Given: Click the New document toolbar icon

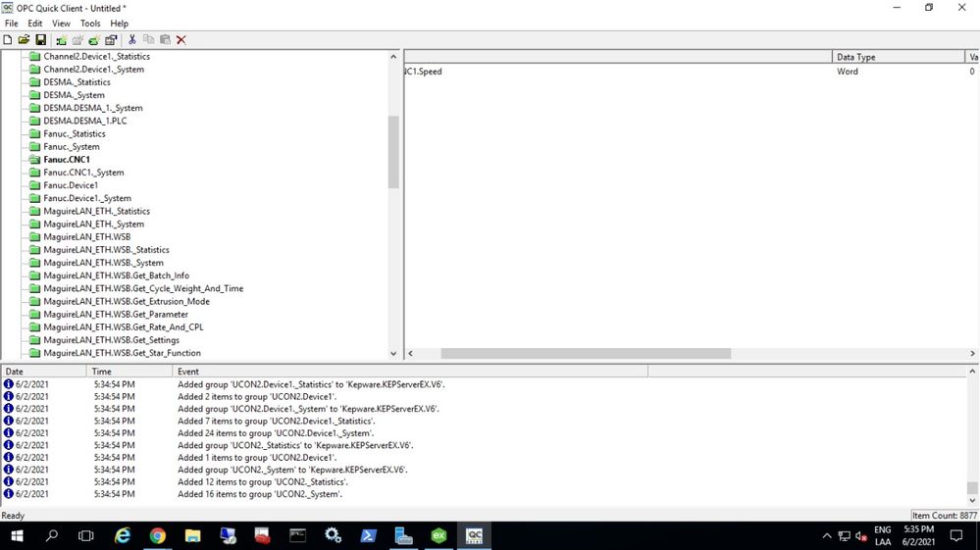Looking at the screenshot, I should pos(8,40).
